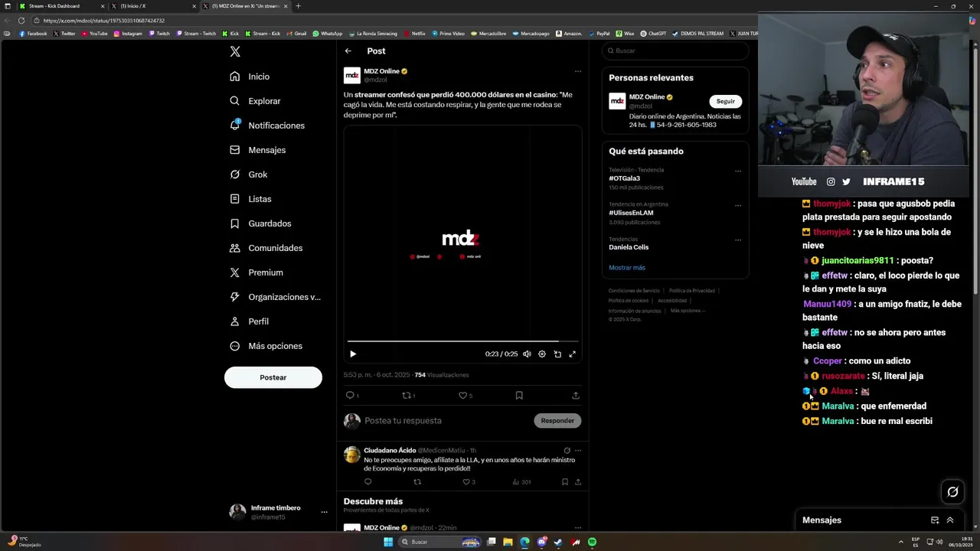The image size is (980, 551).
Task: Open more options for Daniela Celis trend
Action: tap(738, 240)
